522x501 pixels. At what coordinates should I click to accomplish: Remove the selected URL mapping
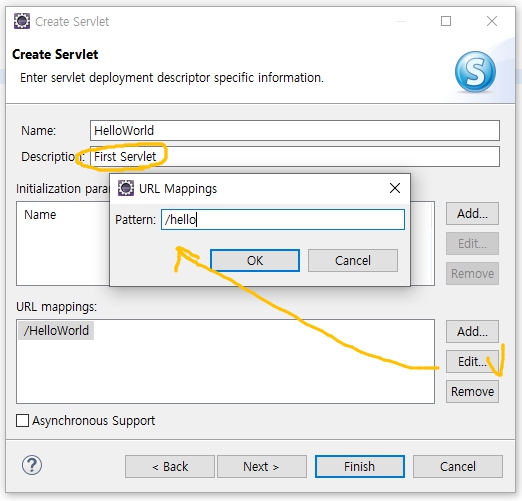tap(472, 391)
